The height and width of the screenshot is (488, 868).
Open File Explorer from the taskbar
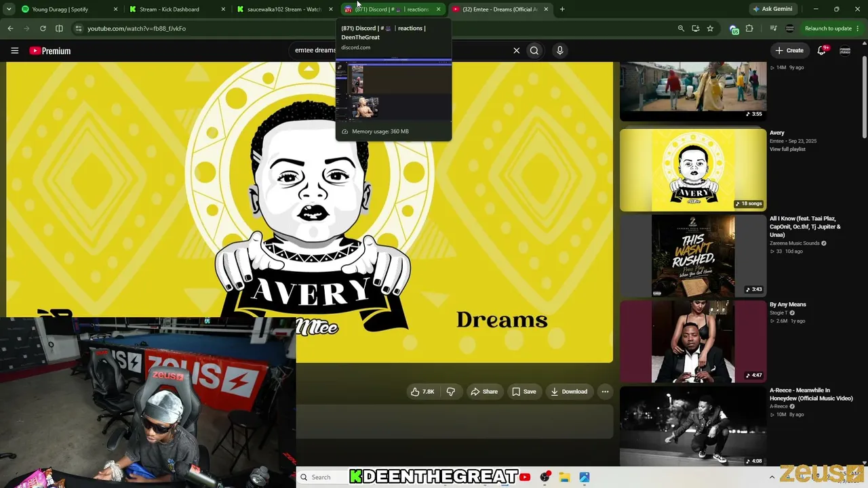click(x=564, y=477)
